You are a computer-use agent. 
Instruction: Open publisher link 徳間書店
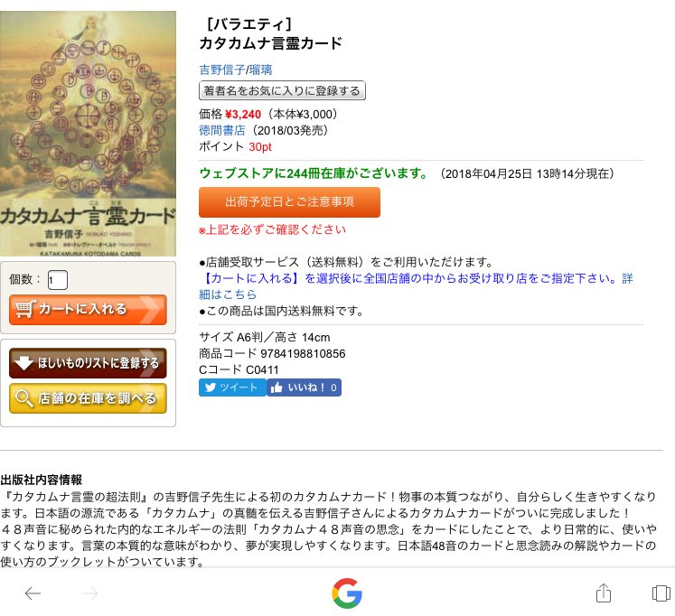tap(222, 130)
